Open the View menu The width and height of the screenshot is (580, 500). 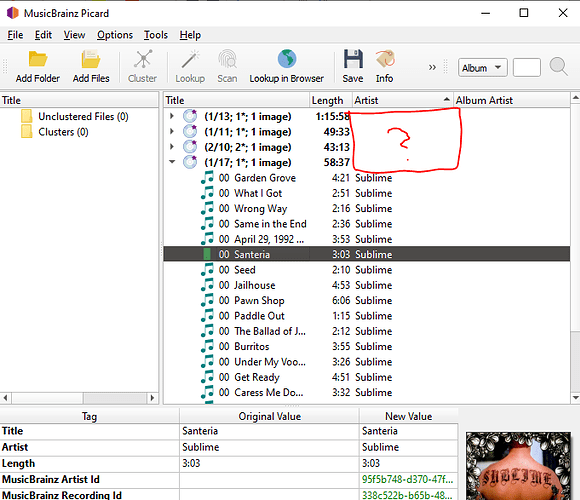tap(74, 35)
